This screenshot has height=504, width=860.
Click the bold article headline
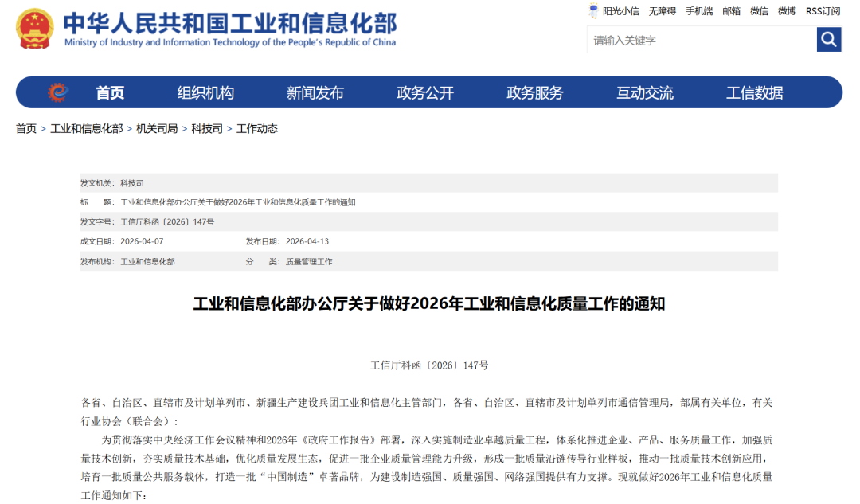click(x=429, y=304)
